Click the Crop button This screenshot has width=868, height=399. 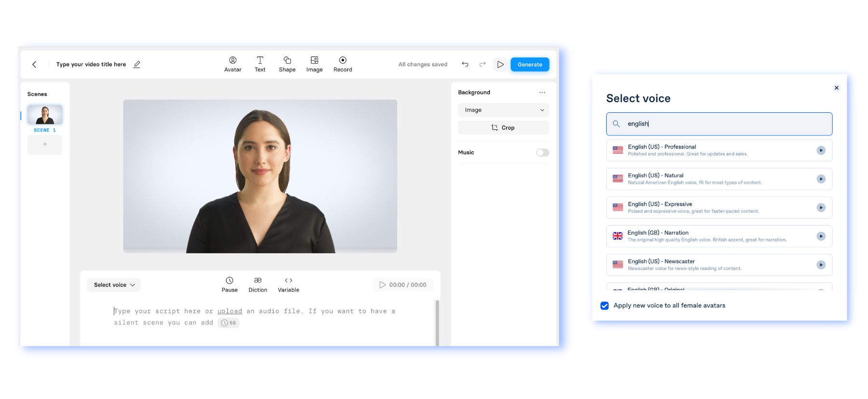click(503, 128)
